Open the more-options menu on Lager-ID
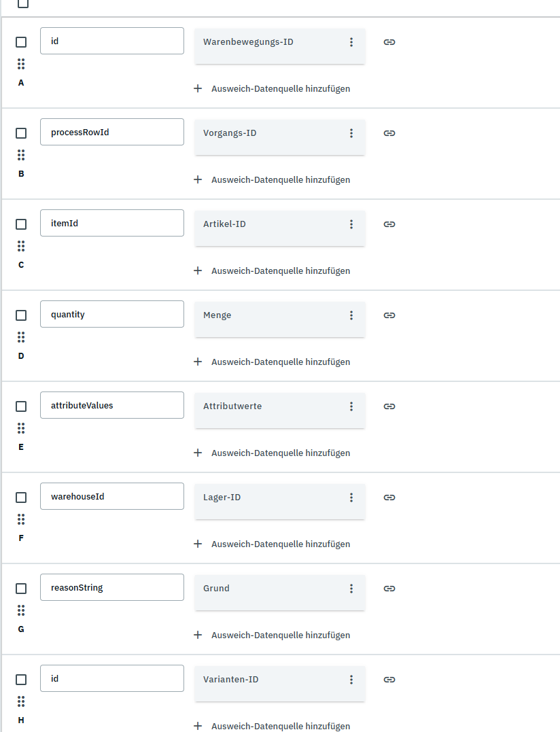 [x=351, y=498]
